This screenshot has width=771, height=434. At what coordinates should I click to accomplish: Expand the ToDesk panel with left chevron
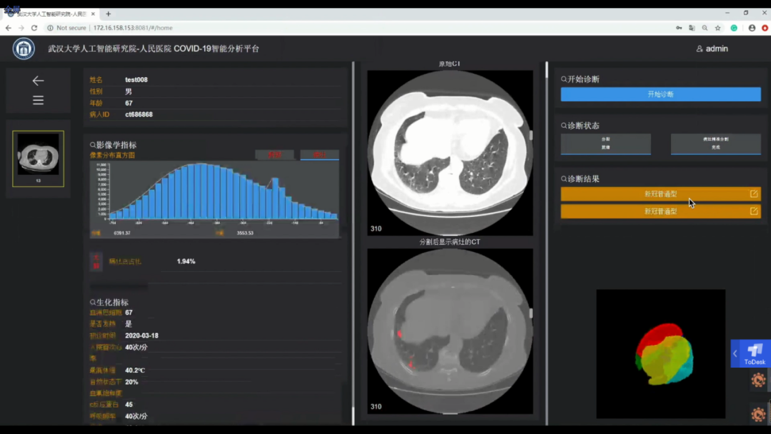(735, 353)
